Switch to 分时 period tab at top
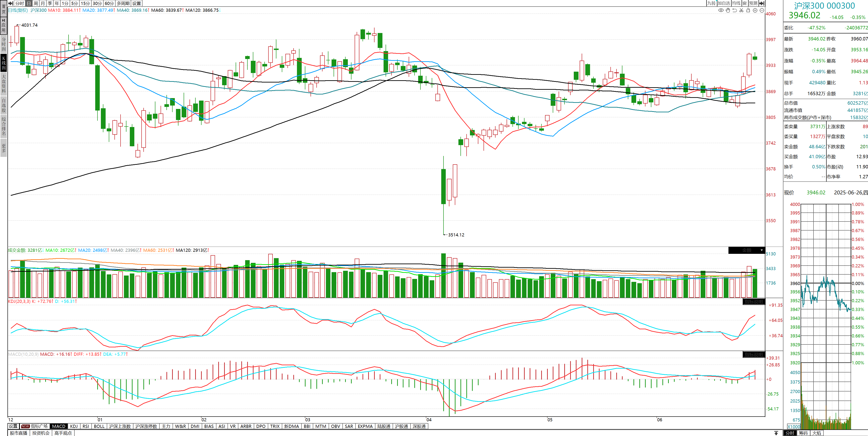The image size is (868, 436). (19, 3)
